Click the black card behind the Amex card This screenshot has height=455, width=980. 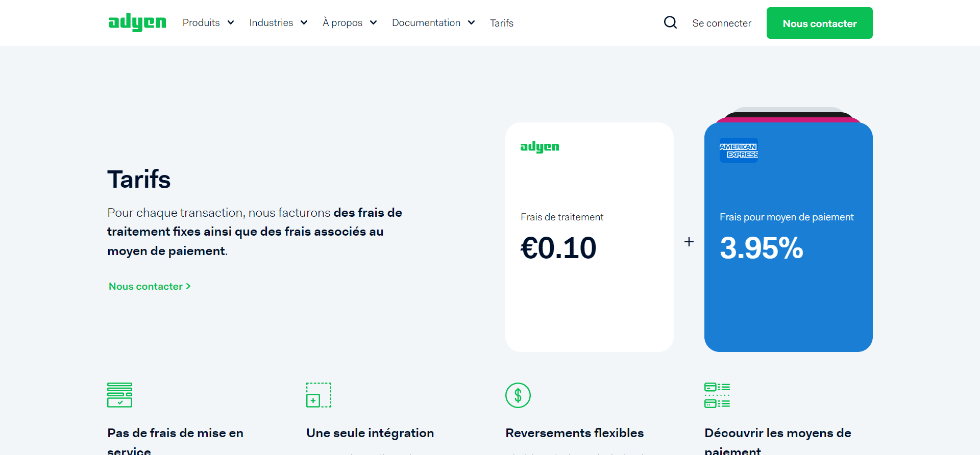tap(788, 114)
